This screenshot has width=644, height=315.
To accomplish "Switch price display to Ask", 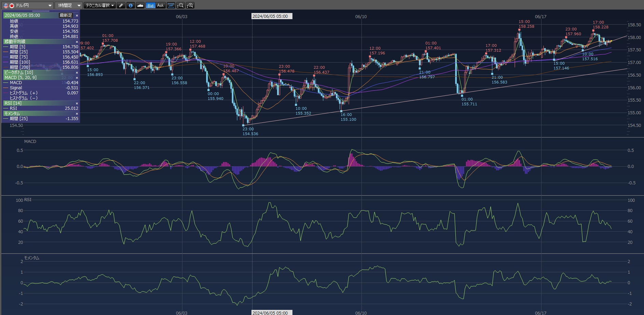I will (160, 5).
